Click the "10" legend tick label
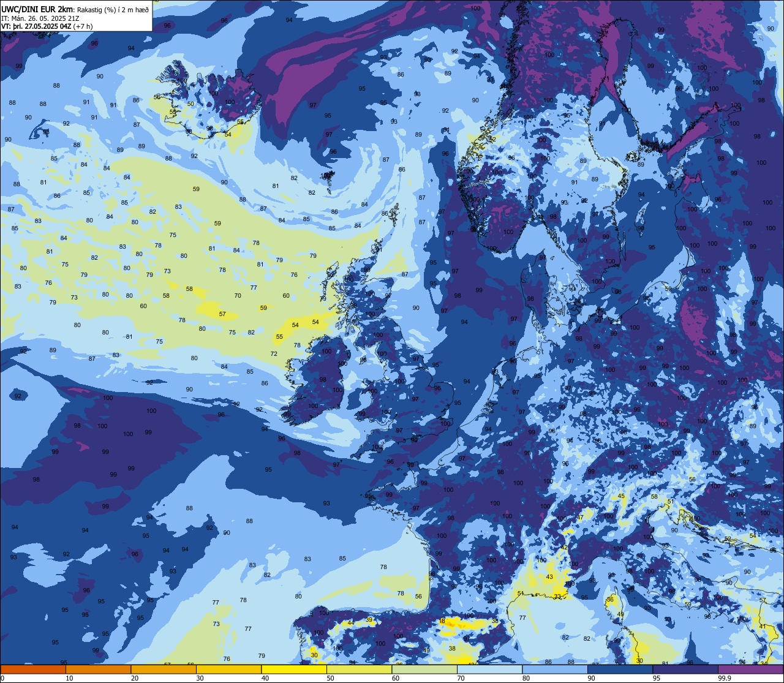 (69, 678)
